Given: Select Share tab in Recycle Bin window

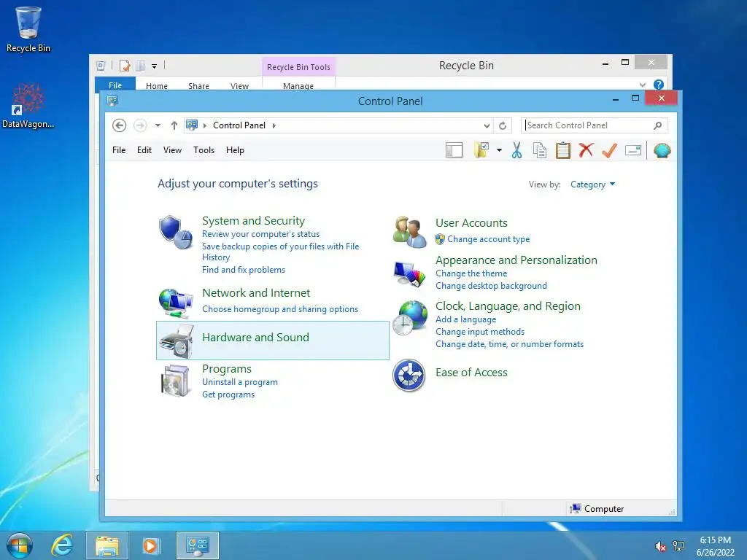Looking at the screenshot, I should tap(198, 85).
